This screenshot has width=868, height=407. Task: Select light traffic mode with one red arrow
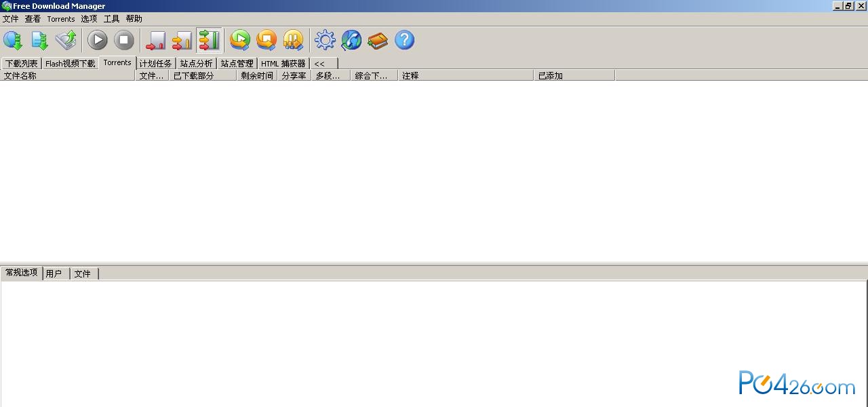(x=156, y=41)
